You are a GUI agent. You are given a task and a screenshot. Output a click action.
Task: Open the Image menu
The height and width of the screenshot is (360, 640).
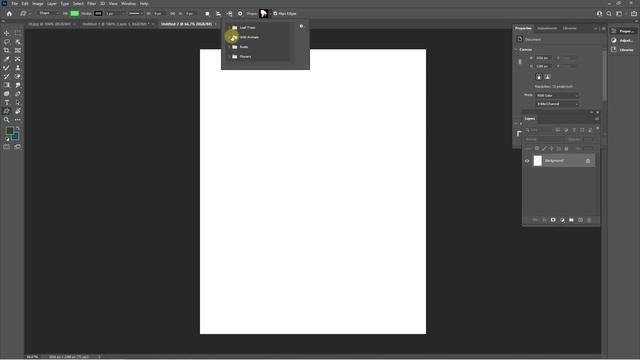click(38, 4)
